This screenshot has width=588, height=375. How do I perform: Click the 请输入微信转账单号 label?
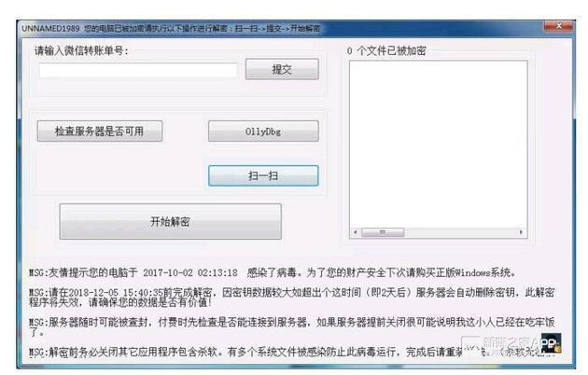pyautogui.click(x=81, y=50)
